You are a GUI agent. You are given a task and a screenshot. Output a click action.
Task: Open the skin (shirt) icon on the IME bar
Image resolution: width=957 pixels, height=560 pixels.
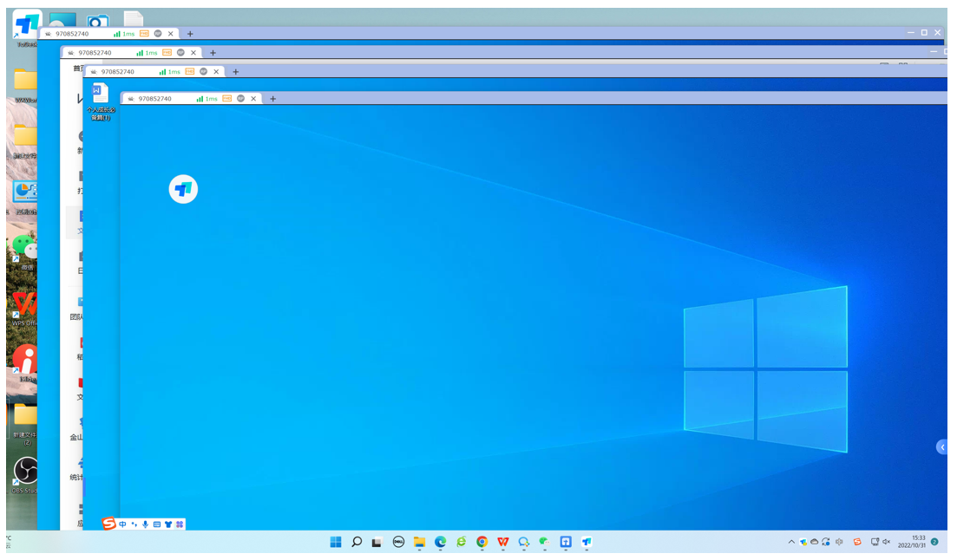coord(168,524)
